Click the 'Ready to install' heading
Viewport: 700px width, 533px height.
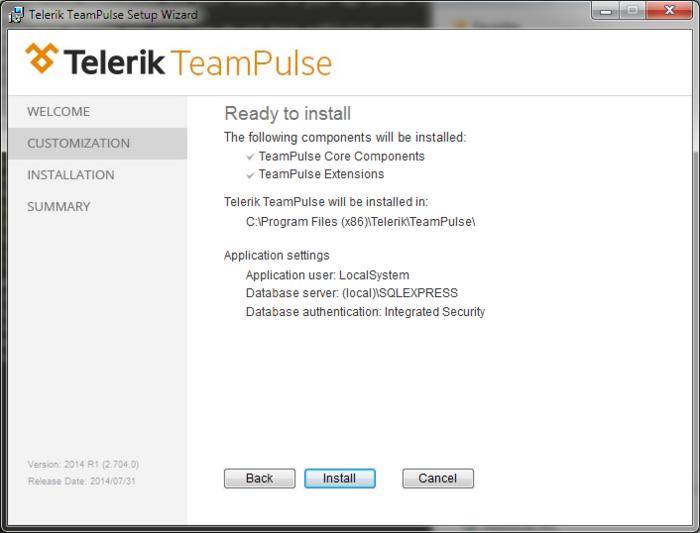(288, 113)
